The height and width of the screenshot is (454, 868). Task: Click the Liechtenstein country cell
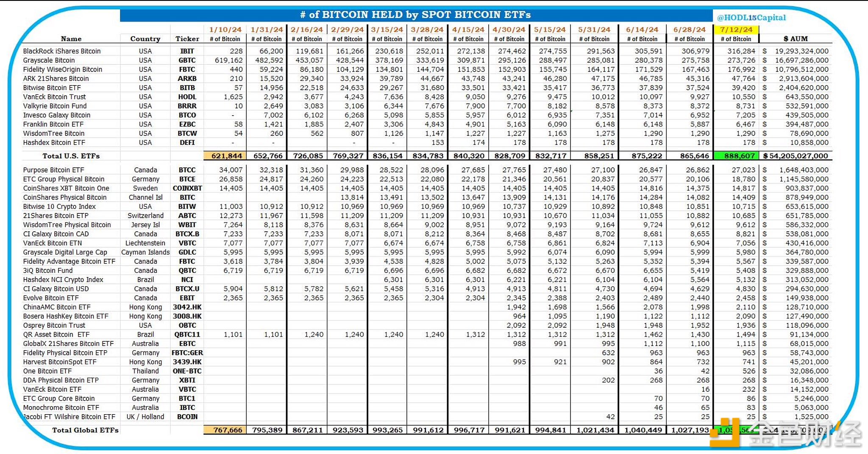145,244
